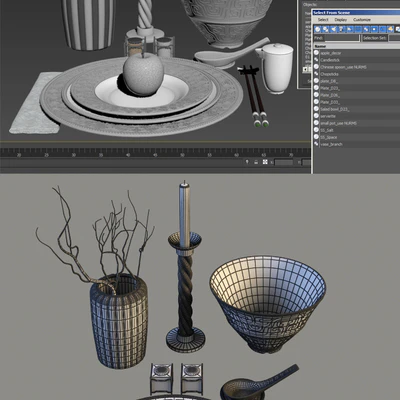
Task: Toggle Display Space Warps filter icon
Action: (x=358, y=29)
